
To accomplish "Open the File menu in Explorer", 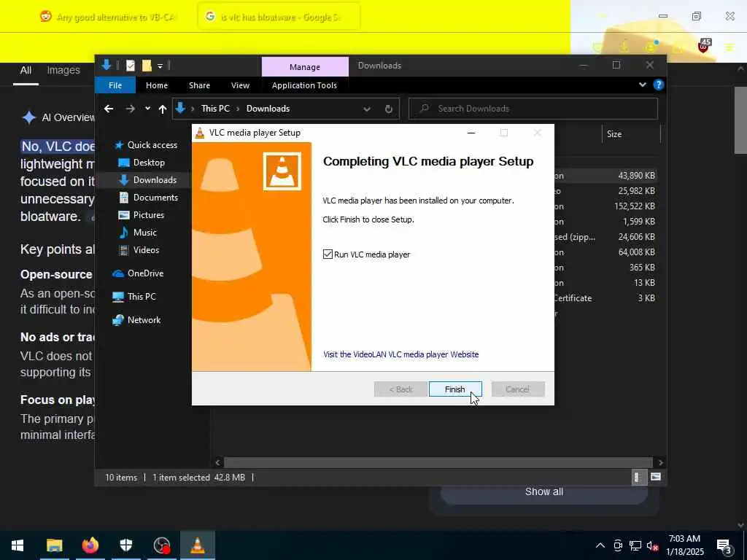I will coord(115,85).
